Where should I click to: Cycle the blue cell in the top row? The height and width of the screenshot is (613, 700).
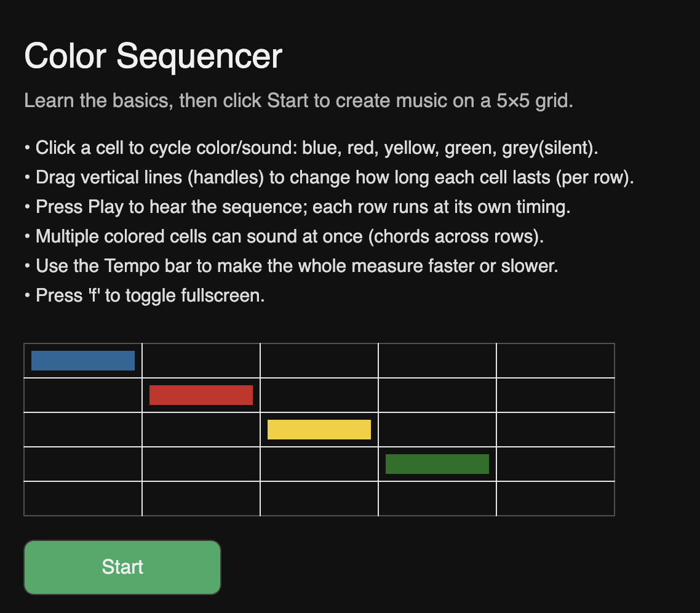tap(83, 361)
